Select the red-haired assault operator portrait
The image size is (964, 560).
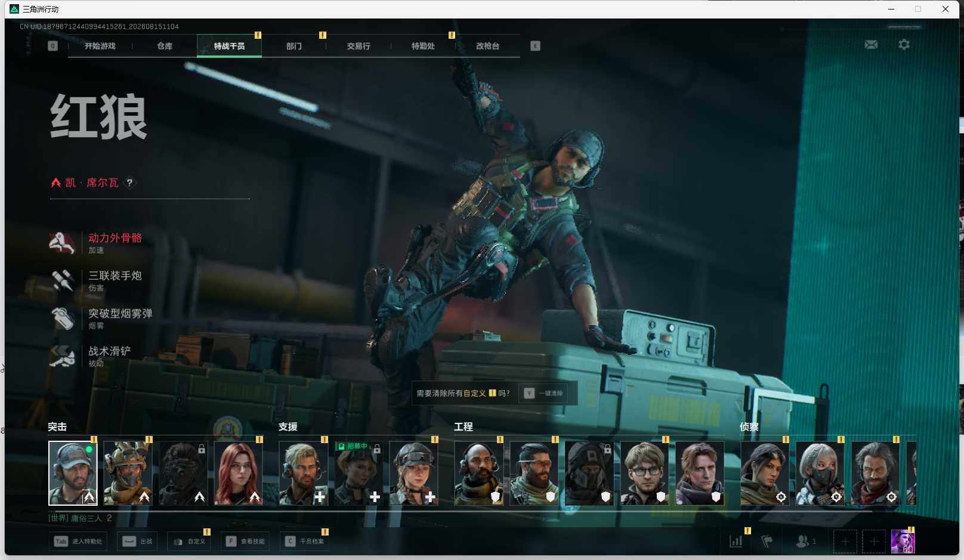238,473
